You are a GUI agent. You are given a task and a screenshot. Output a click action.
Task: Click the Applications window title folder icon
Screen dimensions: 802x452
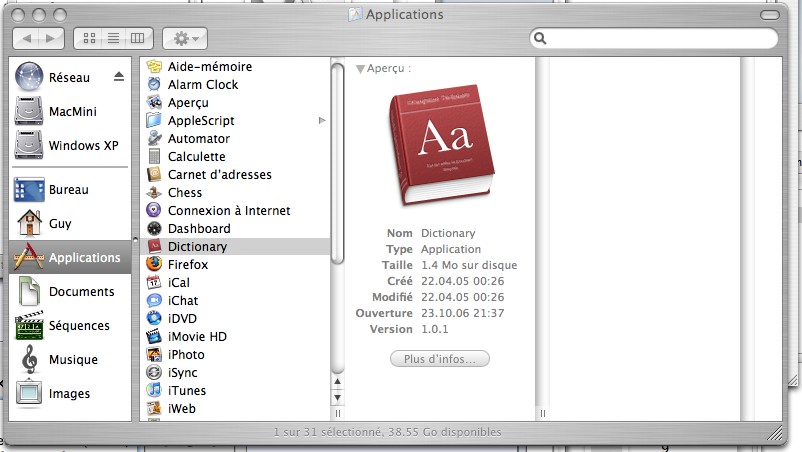[x=355, y=14]
